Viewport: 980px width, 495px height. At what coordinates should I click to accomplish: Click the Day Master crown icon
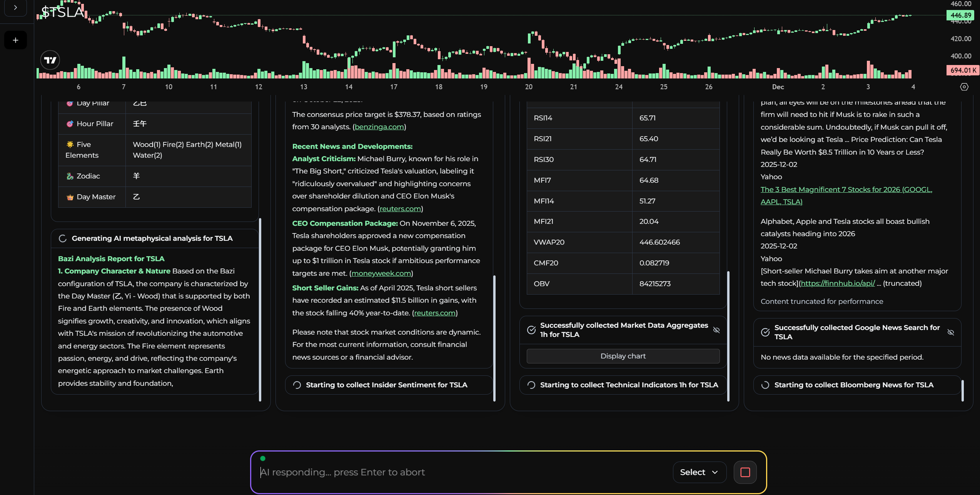(x=70, y=197)
